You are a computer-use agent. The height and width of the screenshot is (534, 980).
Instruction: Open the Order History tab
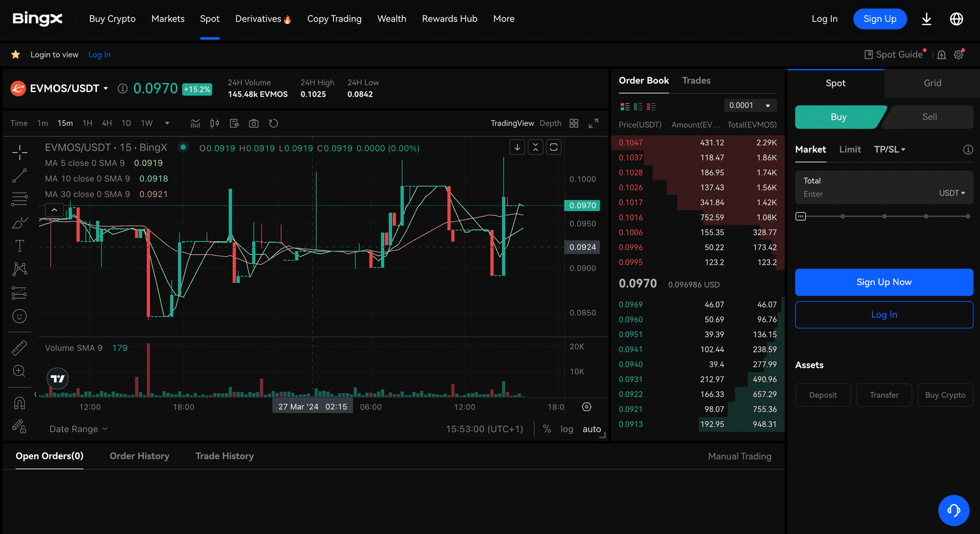coord(139,456)
